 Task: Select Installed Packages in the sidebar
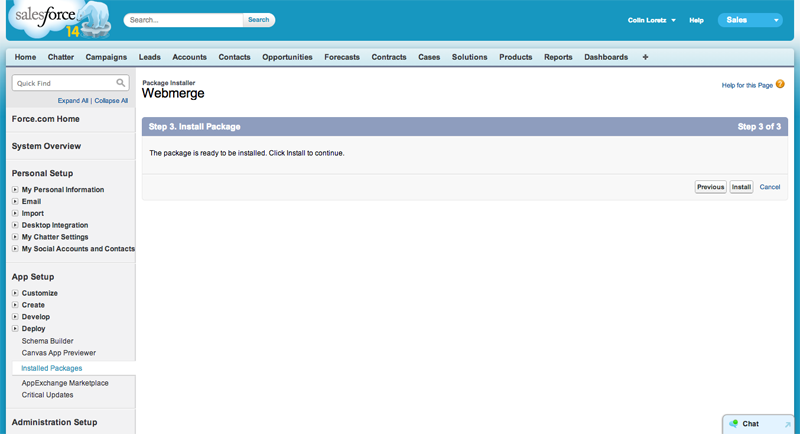click(52, 368)
